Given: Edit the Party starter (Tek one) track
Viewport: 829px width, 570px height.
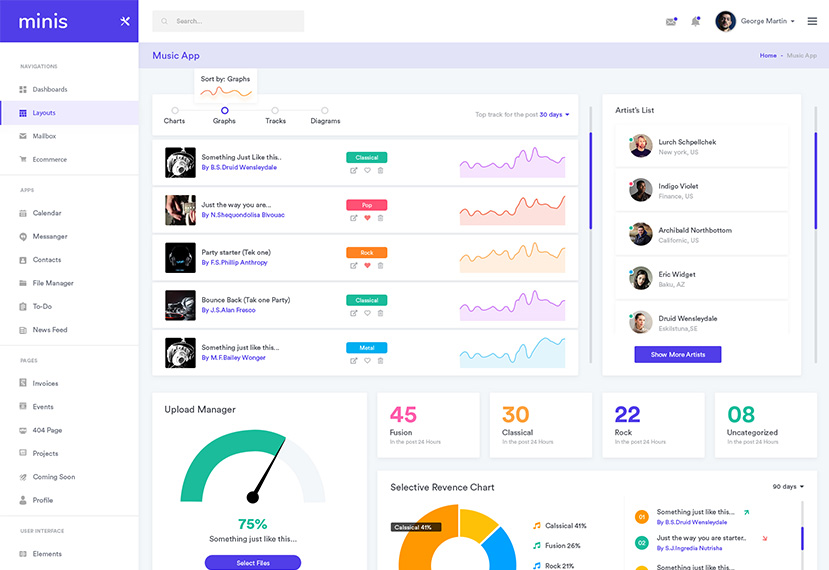Looking at the screenshot, I should [354, 265].
